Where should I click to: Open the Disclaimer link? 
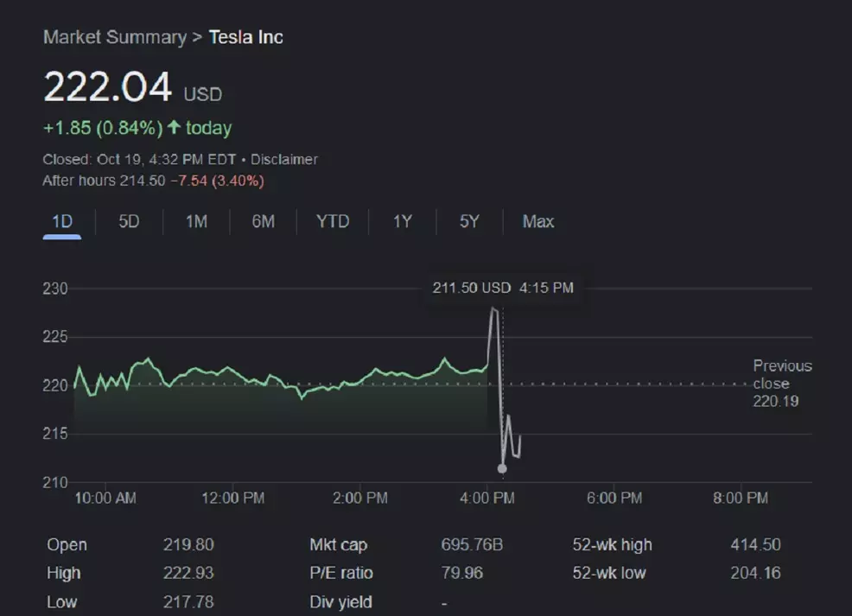(284, 159)
